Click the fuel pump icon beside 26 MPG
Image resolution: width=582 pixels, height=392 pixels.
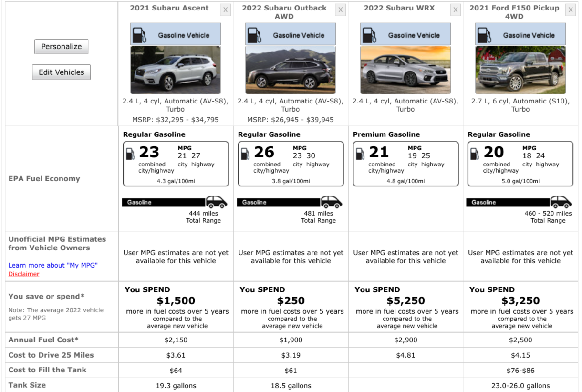tap(245, 154)
